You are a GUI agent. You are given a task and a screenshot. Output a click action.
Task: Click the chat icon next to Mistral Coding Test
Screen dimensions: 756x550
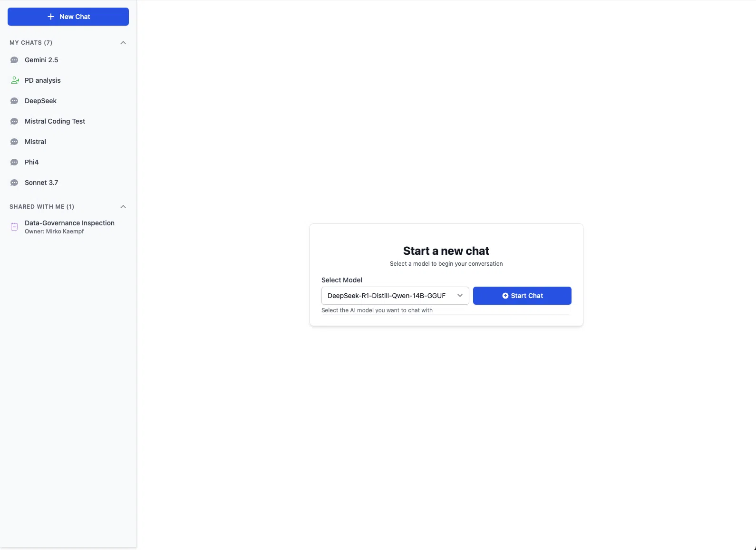pyautogui.click(x=14, y=122)
